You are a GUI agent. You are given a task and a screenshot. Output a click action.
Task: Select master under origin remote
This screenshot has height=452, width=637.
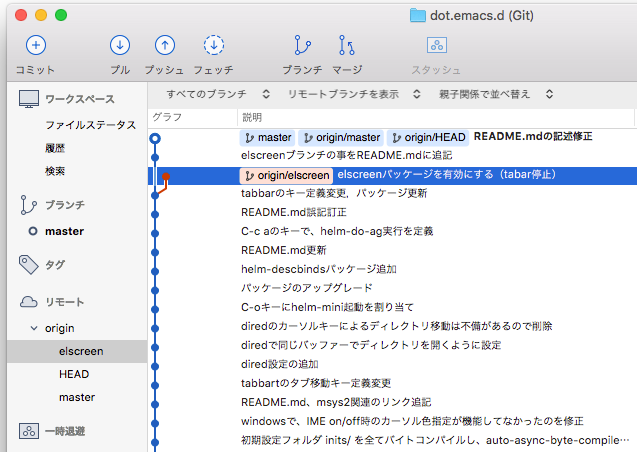77,397
